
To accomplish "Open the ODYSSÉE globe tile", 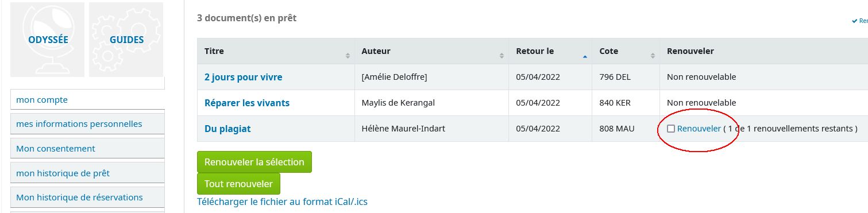I will pyautogui.click(x=48, y=40).
